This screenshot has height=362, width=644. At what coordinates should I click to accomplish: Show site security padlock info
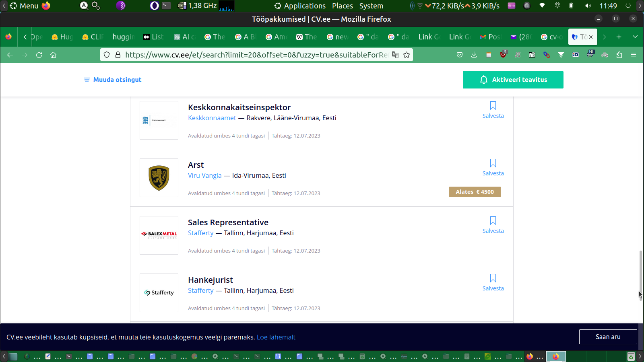(x=118, y=55)
